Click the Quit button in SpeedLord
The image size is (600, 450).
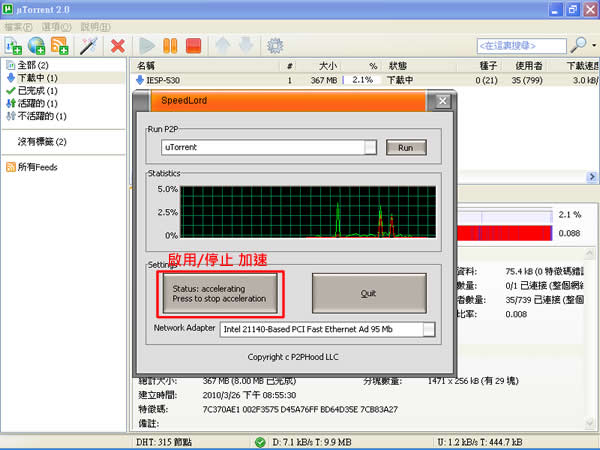coord(369,293)
